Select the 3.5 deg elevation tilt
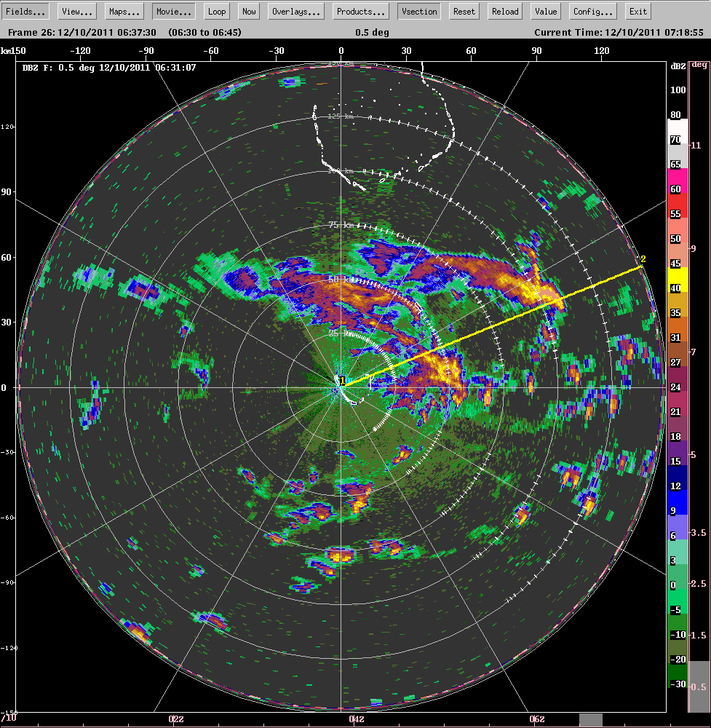The width and height of the screenshot is (711, 728). (698, 533)
